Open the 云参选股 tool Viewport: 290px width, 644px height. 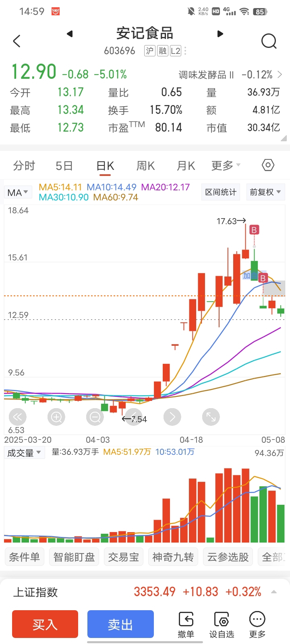[x=228, y=557]
